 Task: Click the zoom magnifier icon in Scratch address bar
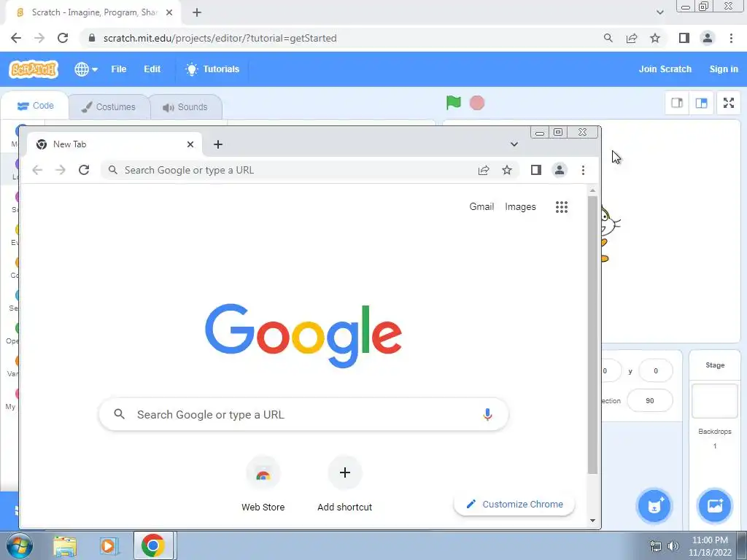pyautogui.click(x=608, y=38)
